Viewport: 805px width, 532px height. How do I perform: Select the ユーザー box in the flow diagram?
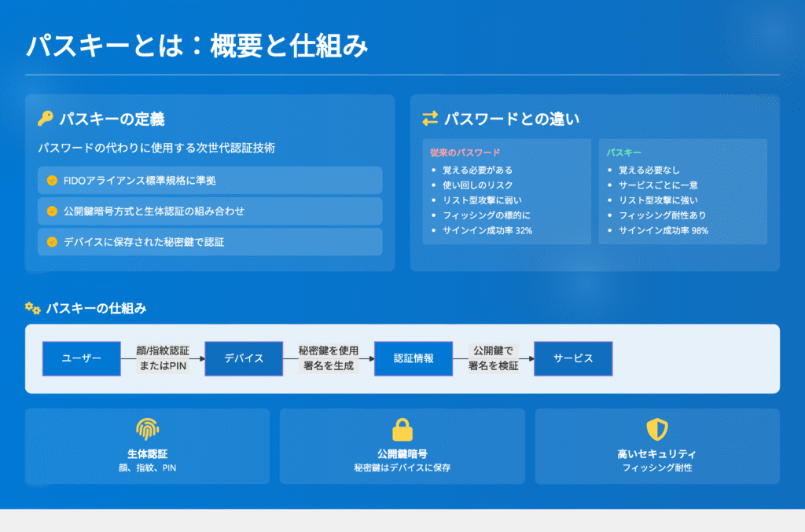click(x=82, y=358)
